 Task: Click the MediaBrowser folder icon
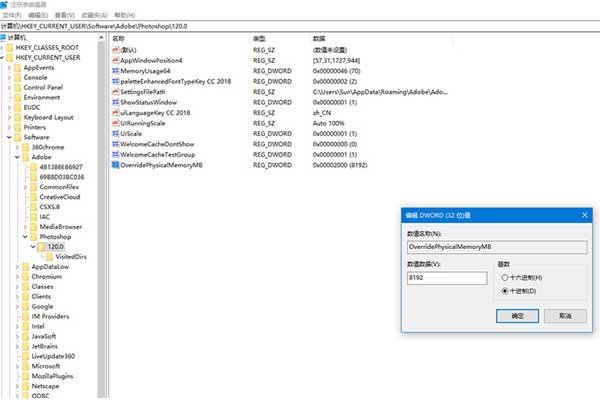click(34, 227)
